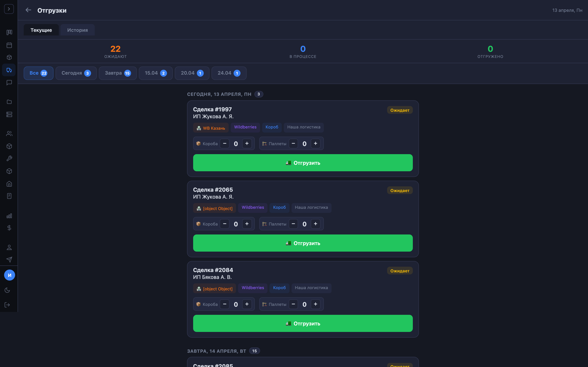Open the wrench tools sidebar icon

[x=9, y=158]
